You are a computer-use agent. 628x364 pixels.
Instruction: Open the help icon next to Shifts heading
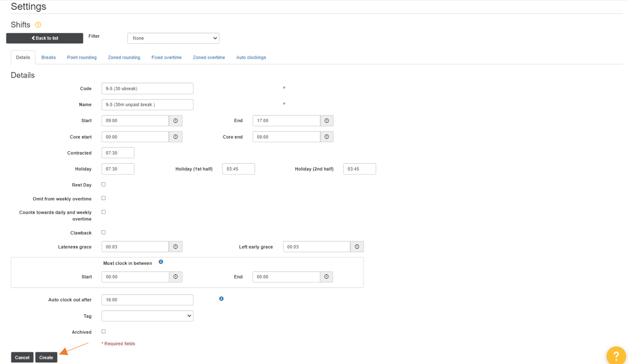37,24
